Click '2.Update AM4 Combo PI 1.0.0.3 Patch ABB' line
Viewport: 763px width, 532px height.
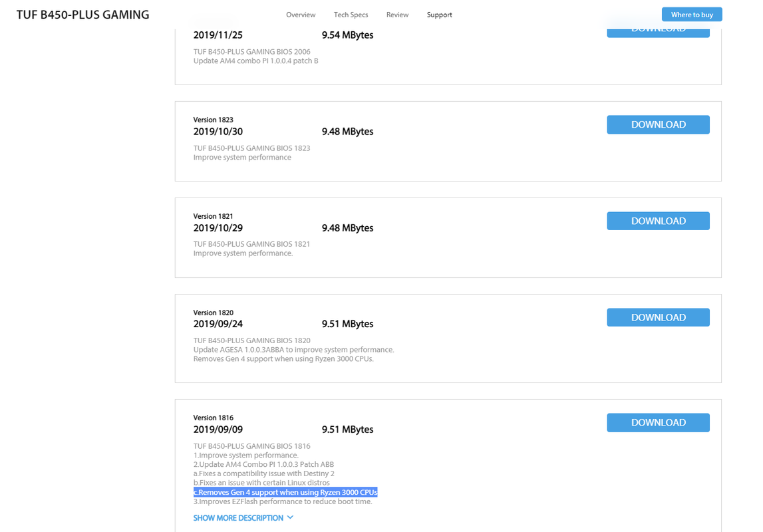[263, 464]
